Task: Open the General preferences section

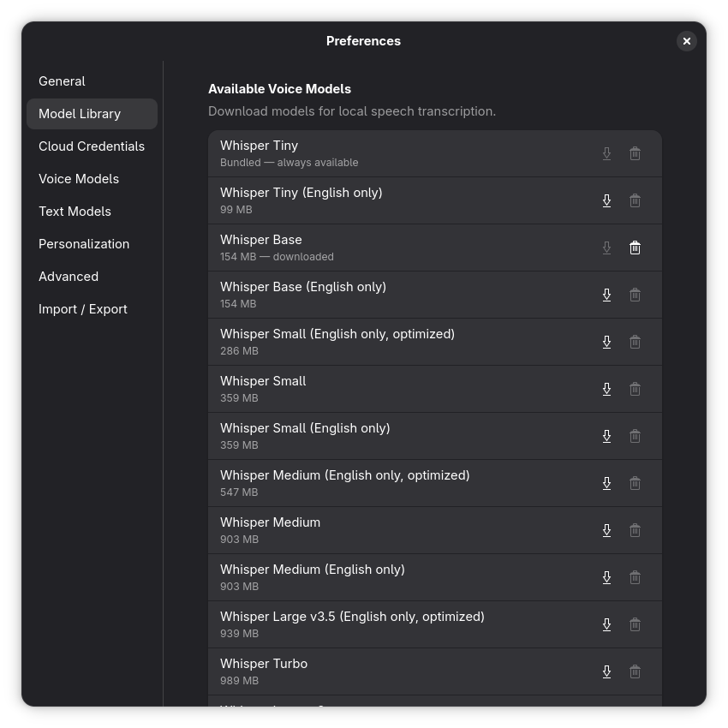Action: (x=62, y=81)
